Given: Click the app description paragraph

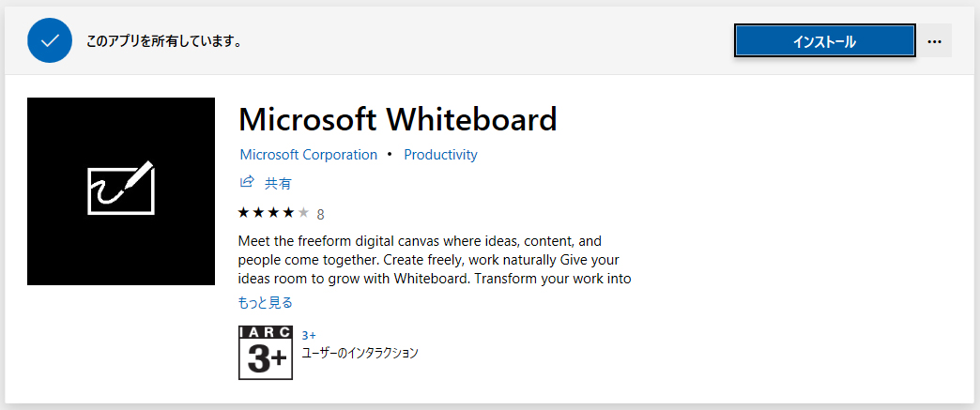Looking at the screenshot, I should click(435, 259).
